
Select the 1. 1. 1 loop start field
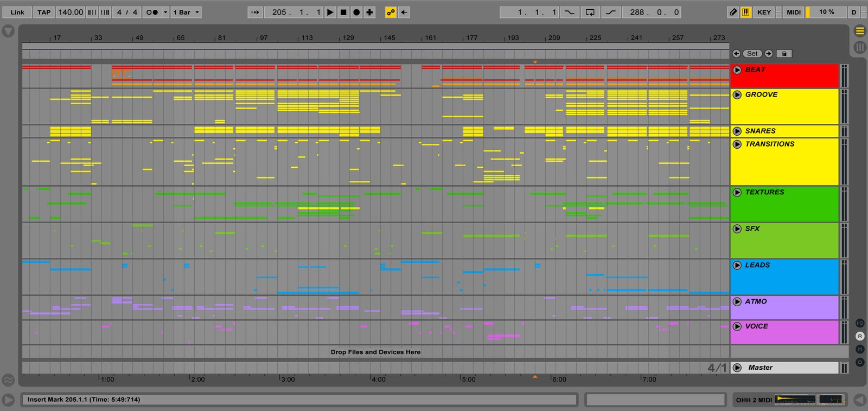529,12
